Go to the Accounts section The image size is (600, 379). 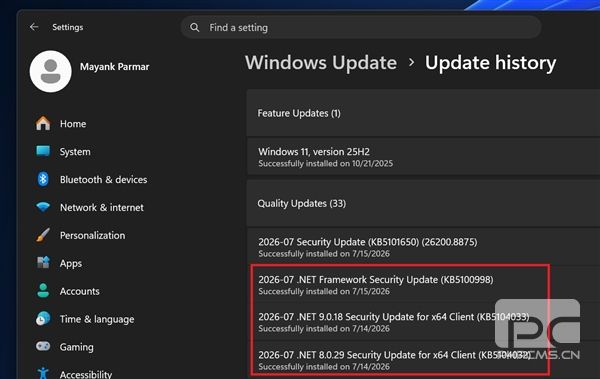[x=80, y=291]
